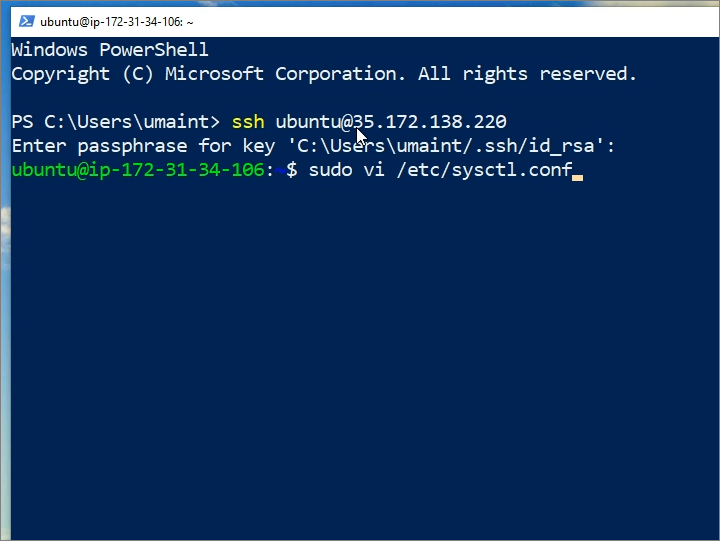This screenshot has height=541, width=720.
Task: Click the blinking text cursor after sysctl.conf
Action: coord(577,172)
